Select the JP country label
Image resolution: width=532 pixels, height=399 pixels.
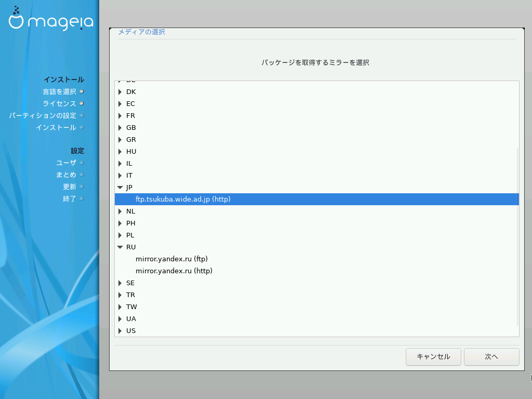click(x=129, y=187)
